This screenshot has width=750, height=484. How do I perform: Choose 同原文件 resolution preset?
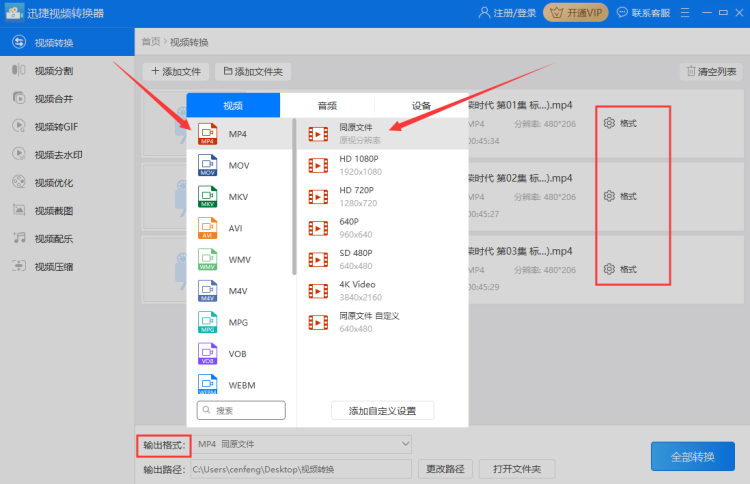[382, 134]
